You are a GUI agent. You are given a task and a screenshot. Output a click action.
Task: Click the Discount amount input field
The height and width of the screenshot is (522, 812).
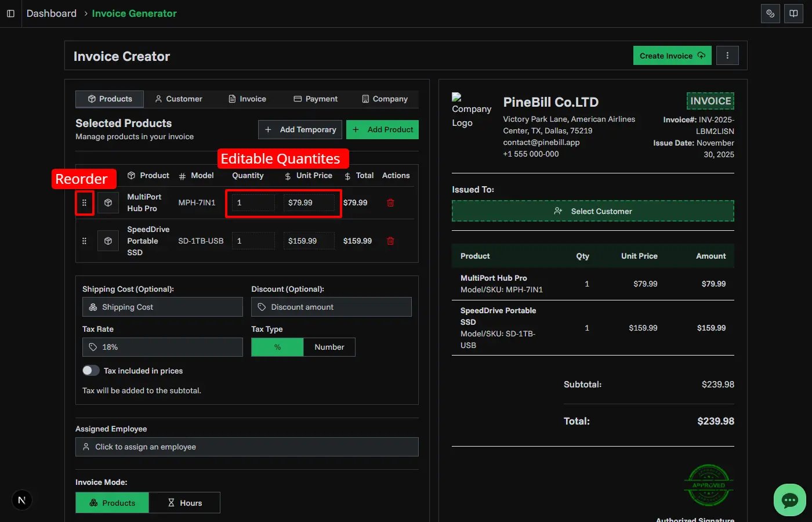tap(331, 307)
